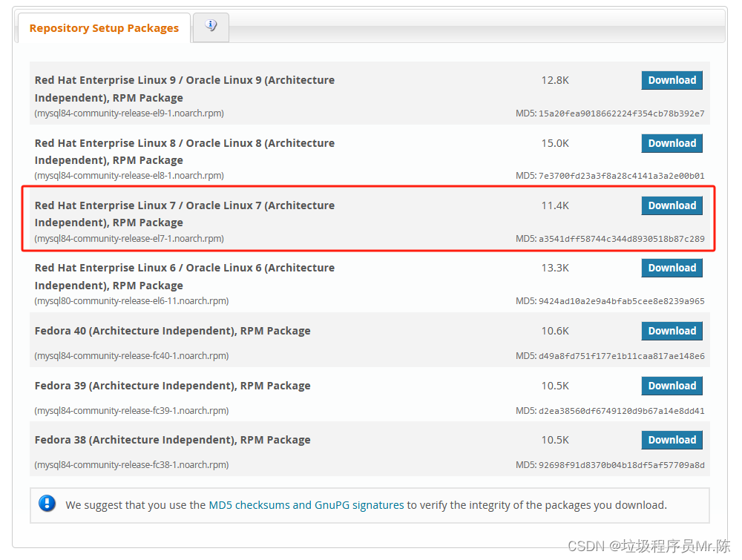The height and width of the screenshot is (560, 742).
Task: Click the MD5 hash for the el9 package
Action: (x=621, y=113)
